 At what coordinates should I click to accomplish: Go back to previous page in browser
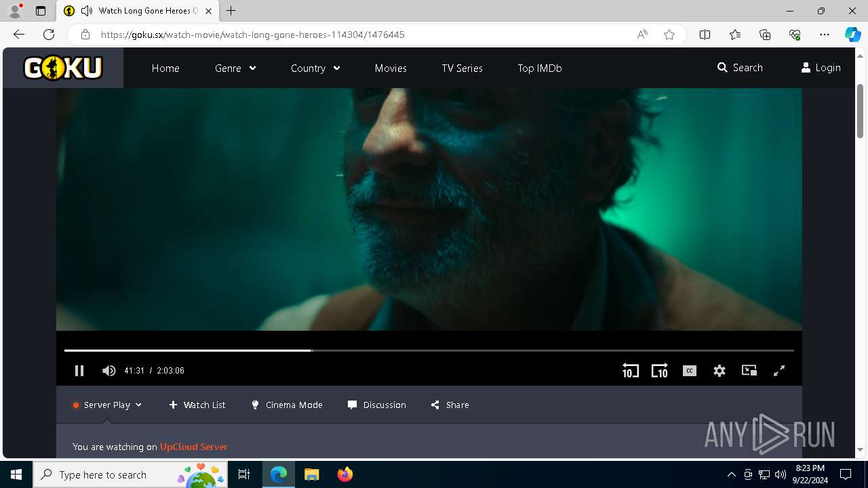pyautogui.click(x=19, y=35)
